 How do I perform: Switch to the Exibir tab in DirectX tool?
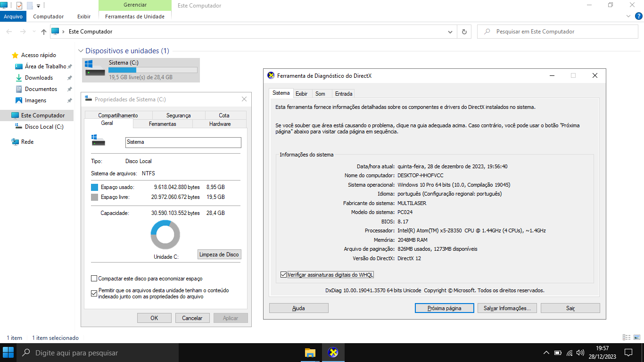[302, 93]
